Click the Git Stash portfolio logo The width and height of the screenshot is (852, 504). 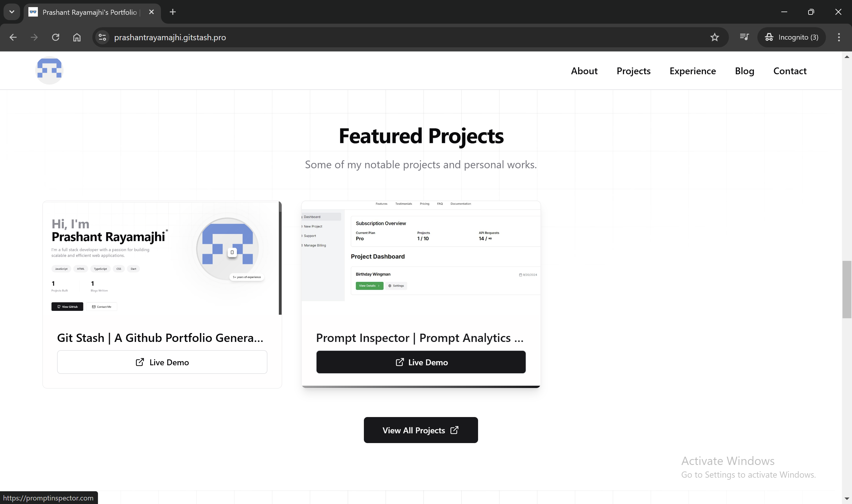click(49, 70)
